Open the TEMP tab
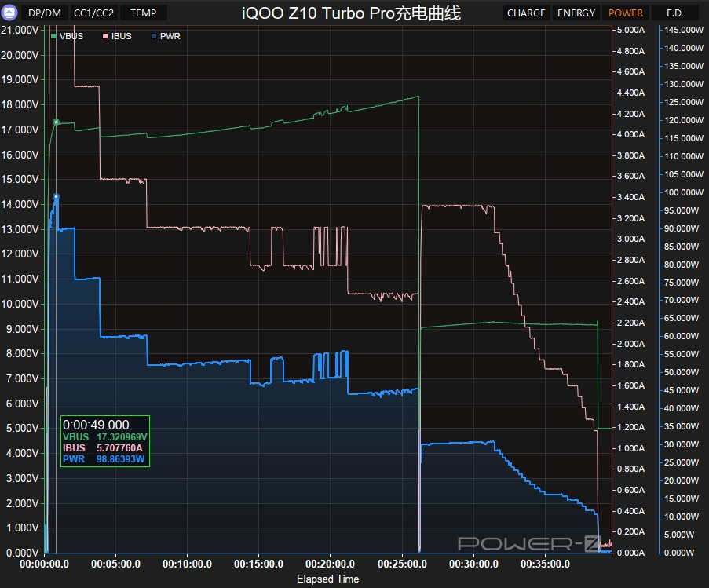This screenshot has height=588, width=709. pyautogui.click(x=144, y=13)
